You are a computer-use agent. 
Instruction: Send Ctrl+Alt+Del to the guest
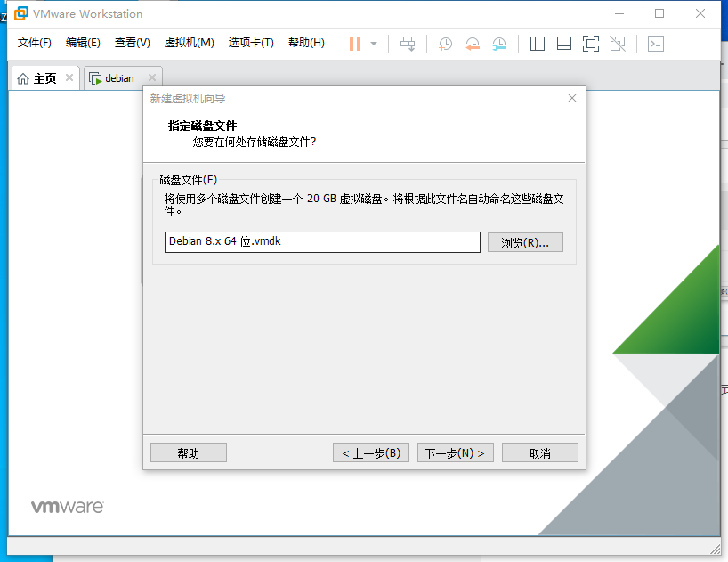pos(408,43)
